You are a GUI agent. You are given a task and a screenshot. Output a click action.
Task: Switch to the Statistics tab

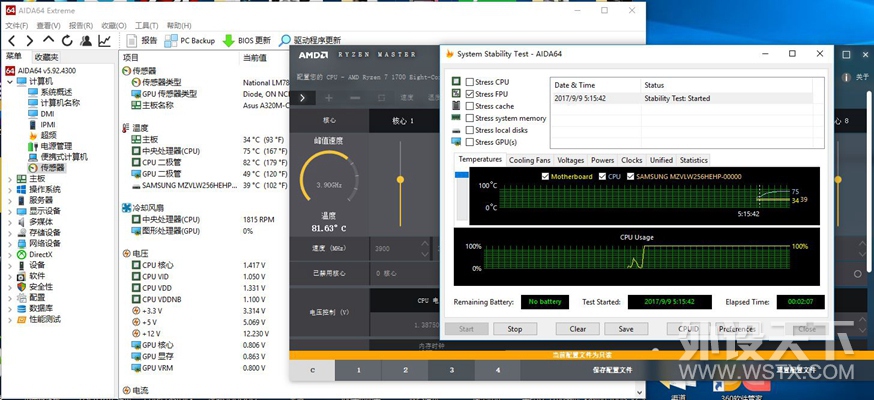click(693, 160)
